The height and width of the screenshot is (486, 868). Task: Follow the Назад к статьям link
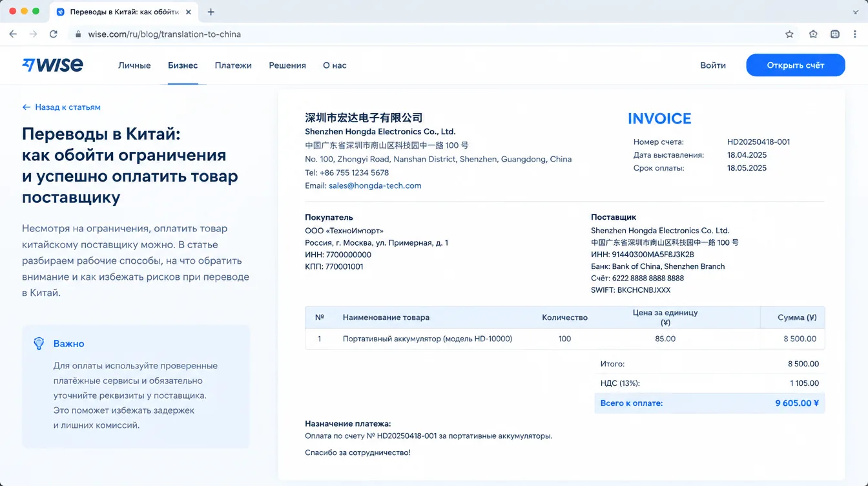(x=61, y=107)
